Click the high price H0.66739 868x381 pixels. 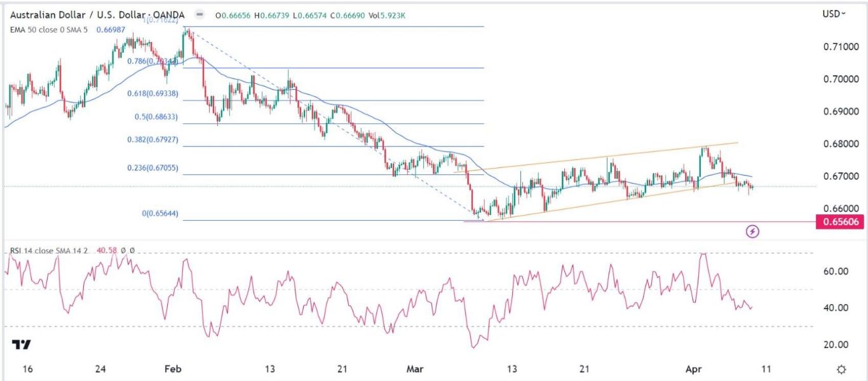tap(271, 14)
